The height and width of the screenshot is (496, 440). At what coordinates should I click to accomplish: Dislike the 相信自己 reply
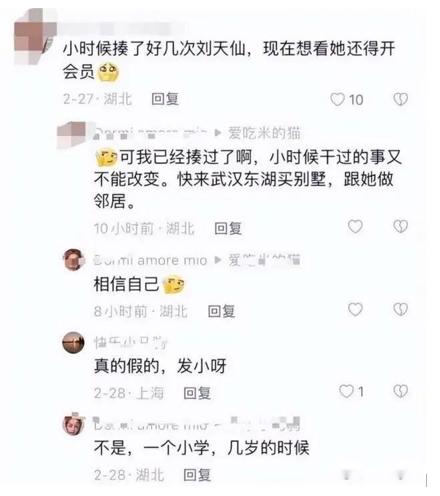(x=400, y=309)
